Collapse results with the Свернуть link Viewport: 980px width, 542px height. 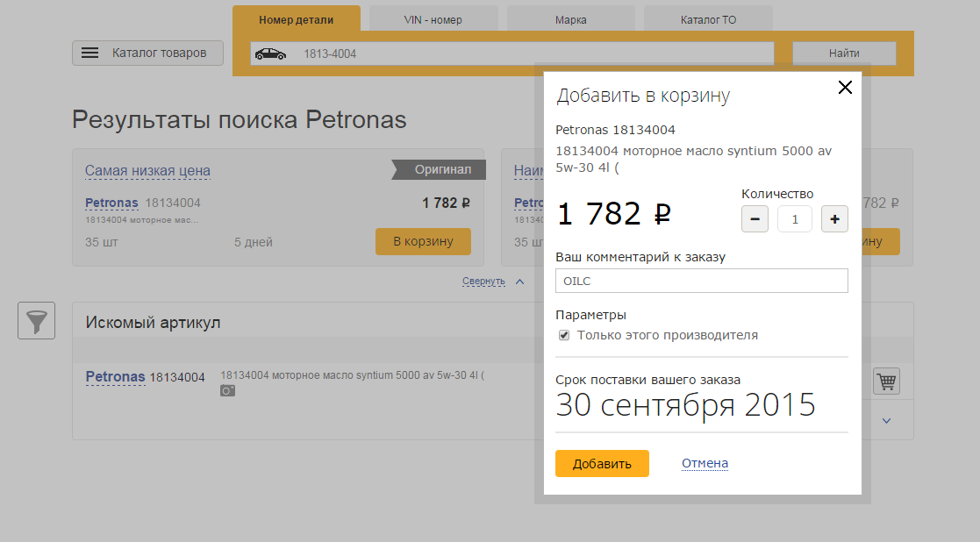point(483,281)
